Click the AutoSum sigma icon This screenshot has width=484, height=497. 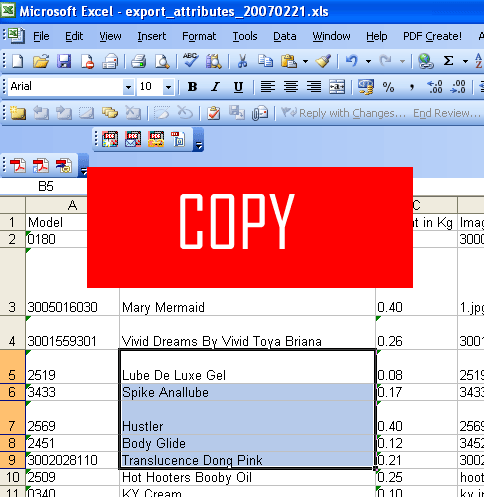click(448, 61)
